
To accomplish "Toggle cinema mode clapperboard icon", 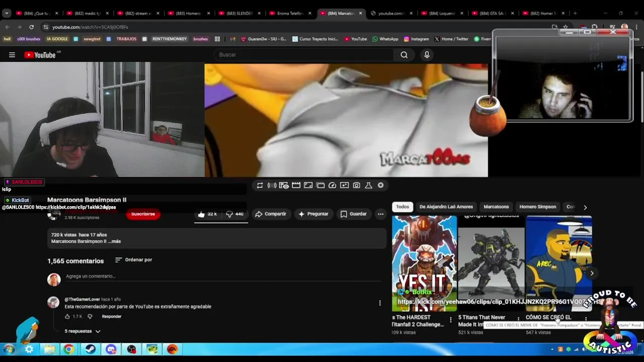I will [x=296, y=186].
